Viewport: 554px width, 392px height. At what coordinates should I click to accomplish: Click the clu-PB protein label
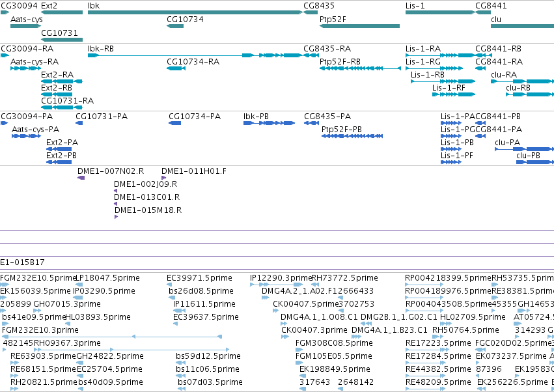tap(528, 156)
